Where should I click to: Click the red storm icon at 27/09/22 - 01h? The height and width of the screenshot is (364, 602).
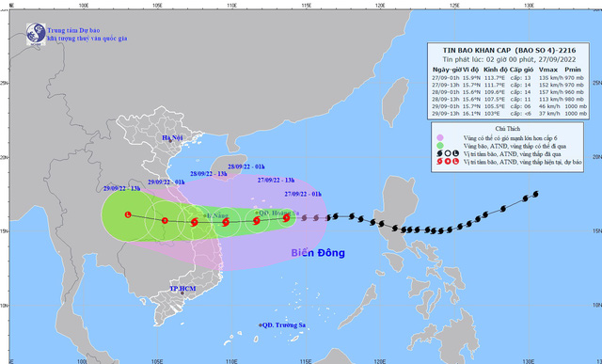click(286, 218)
